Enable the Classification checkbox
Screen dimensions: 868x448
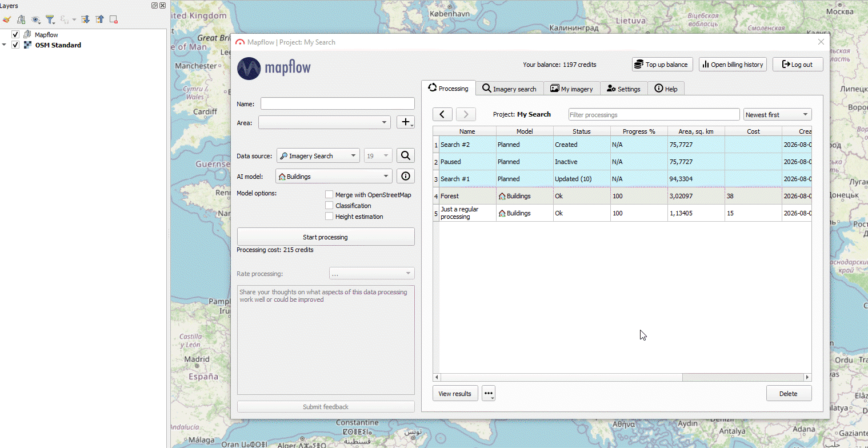pyautogui.click(x=329, y=206)
